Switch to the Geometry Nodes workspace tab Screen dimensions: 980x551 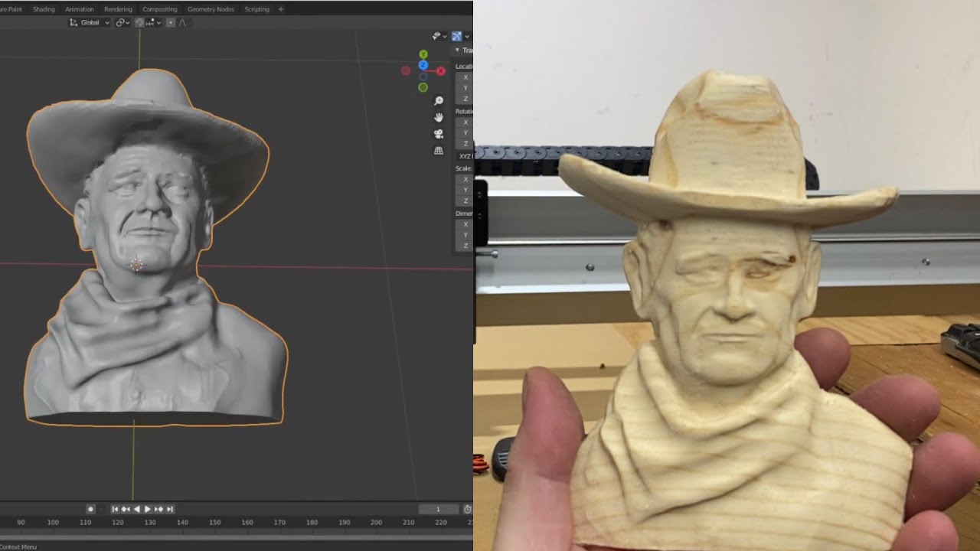click(211, 9)
